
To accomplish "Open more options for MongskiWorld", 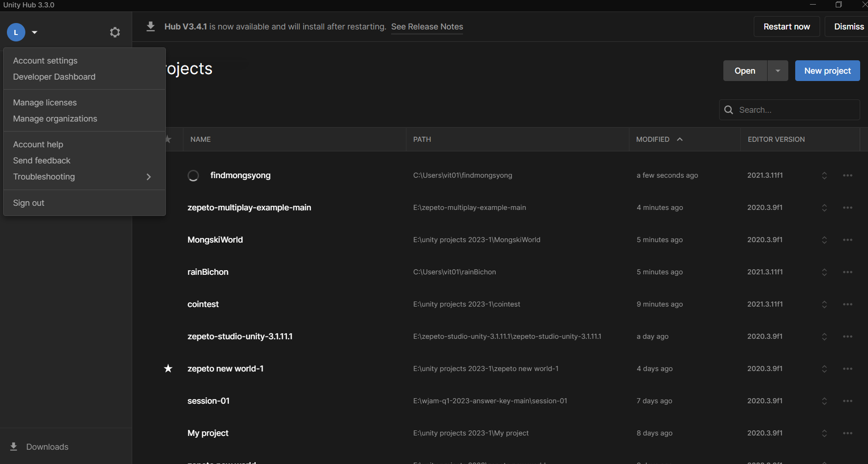I will pyautogui.click(x=848, y=240).
